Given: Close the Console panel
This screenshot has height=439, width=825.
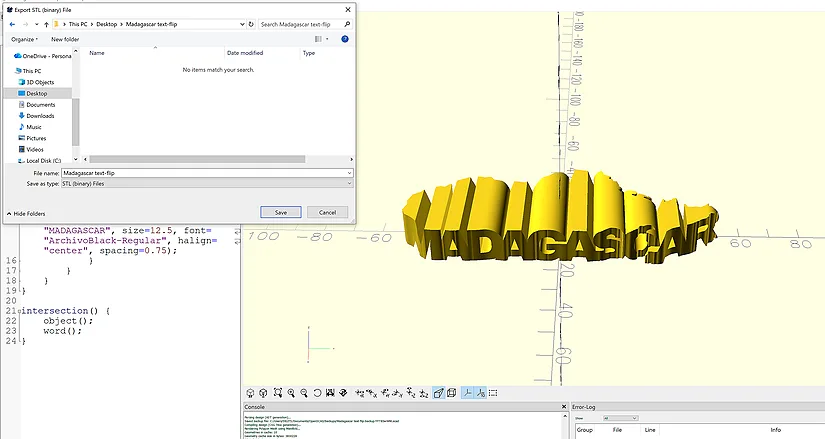Looking at the screenshot, I should (x=564, y=407).
